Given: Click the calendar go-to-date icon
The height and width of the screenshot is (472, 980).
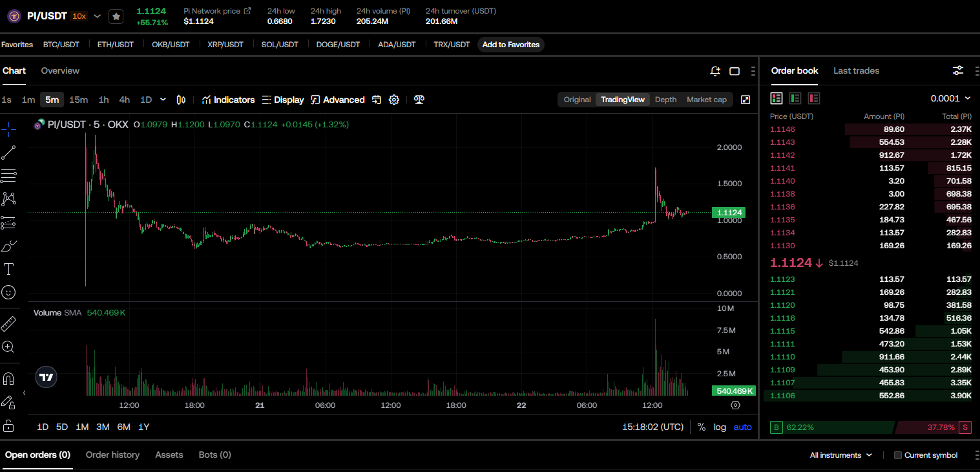Looking at the screenshot, I should [377, 100].
